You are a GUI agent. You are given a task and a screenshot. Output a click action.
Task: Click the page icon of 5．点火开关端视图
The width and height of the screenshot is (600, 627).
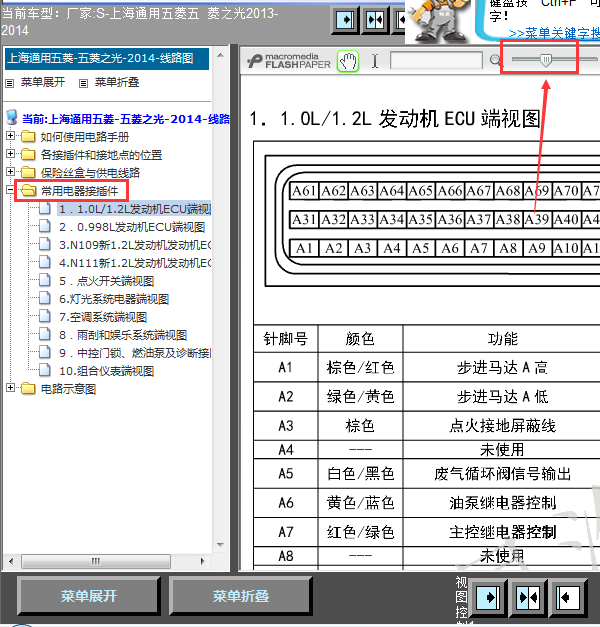(x=45, y=280)
